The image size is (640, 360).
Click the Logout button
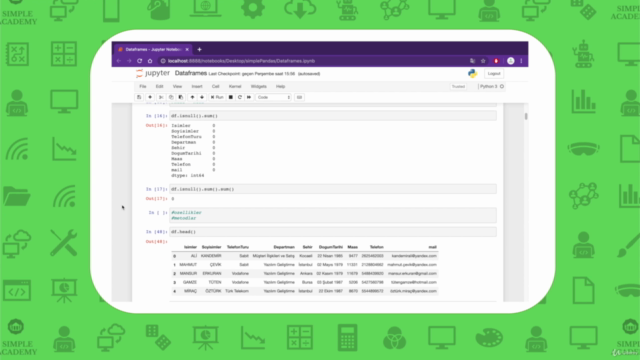pyautogui.click(x=493, y=73)
